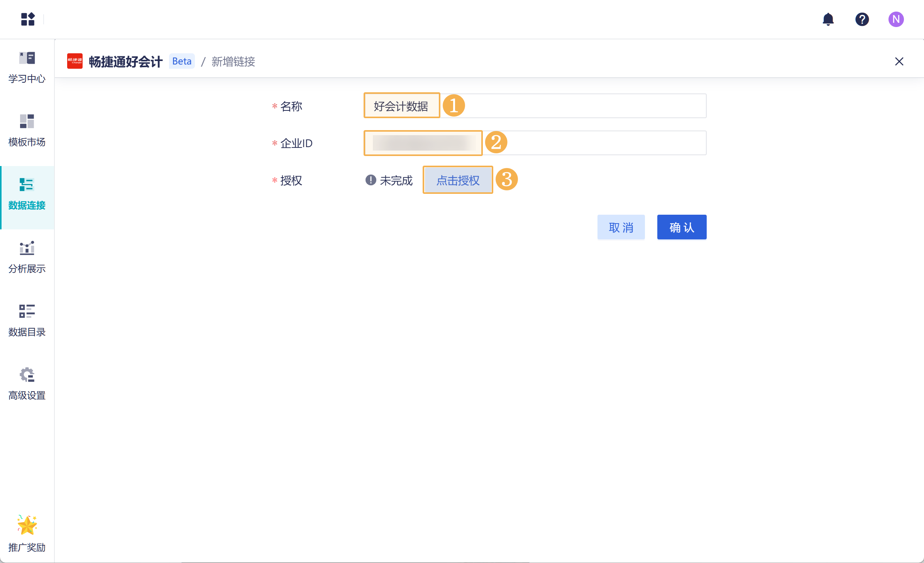Open the help icon
924x563 pixels.
[x=862, y=19]
